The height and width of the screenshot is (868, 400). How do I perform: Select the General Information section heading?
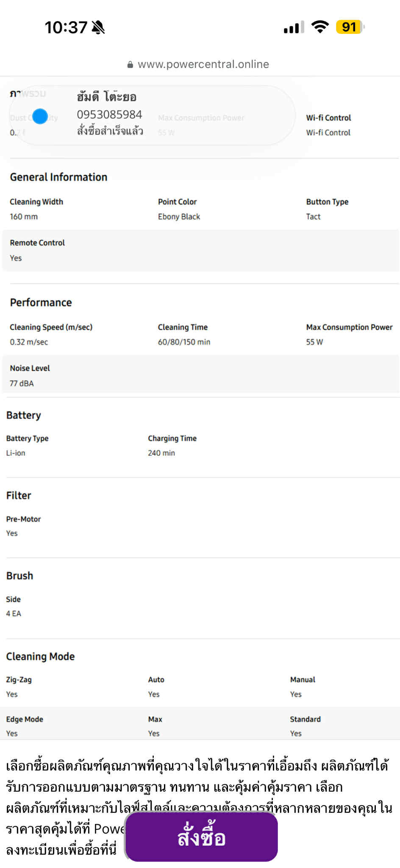click(58, 177)
